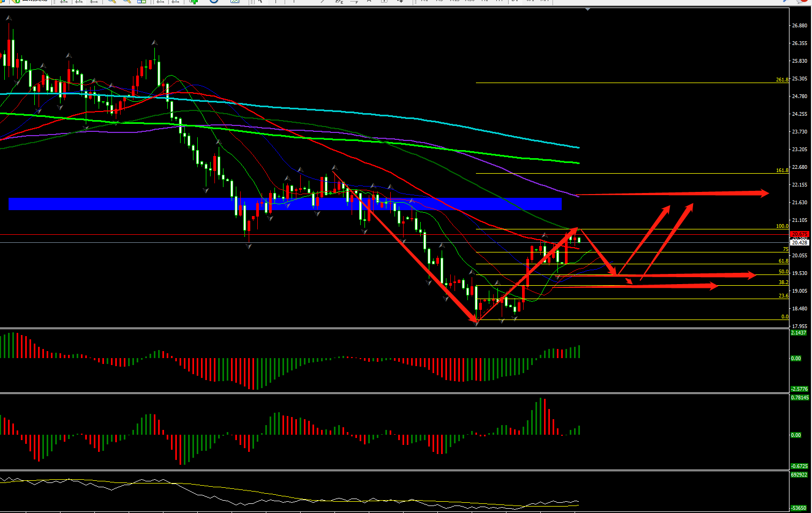Click the Zoom In magnifier icon
This screenshot has height=513, width=812.
111,2
